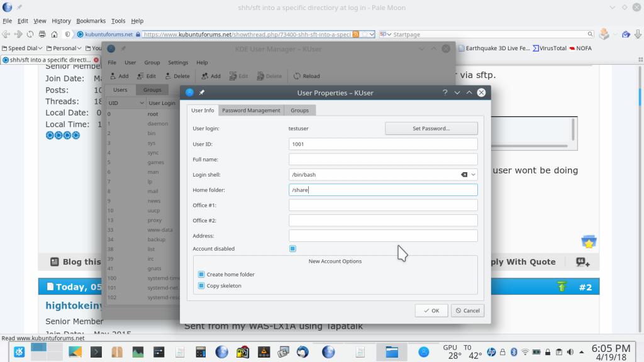Image resolution: width=644 pixels, height=362 pixels.
Task: Toggle the Account disabled checkbox
Action: point(292,249)
